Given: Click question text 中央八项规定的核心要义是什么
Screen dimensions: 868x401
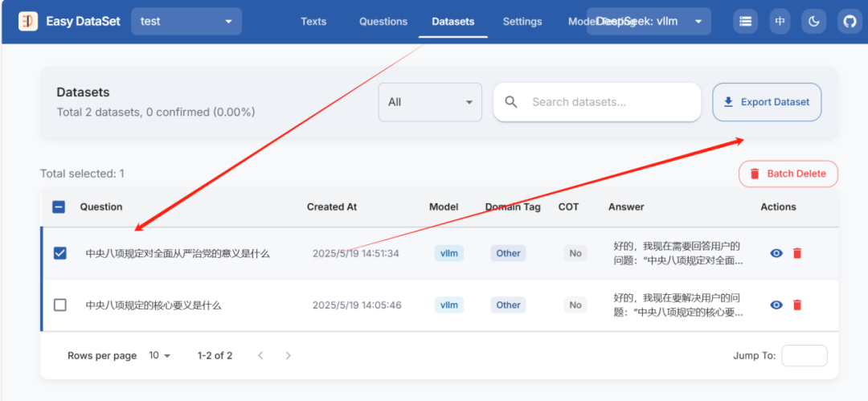Looking at the screenshot, I should click(154, 305).
